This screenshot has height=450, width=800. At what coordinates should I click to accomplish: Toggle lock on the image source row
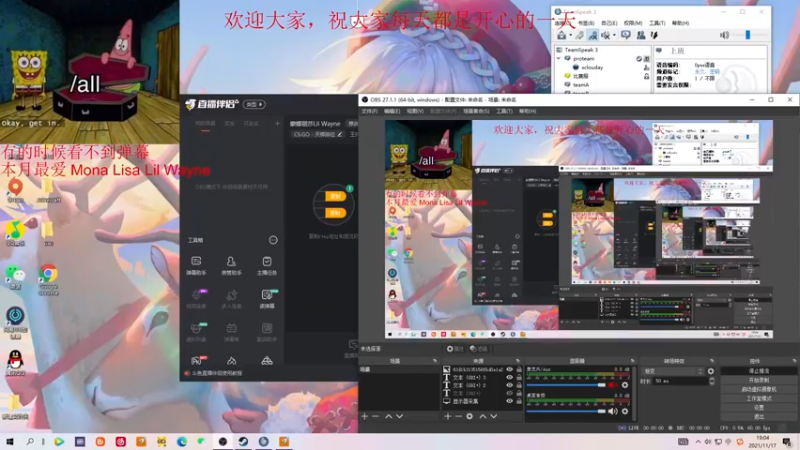519,369
